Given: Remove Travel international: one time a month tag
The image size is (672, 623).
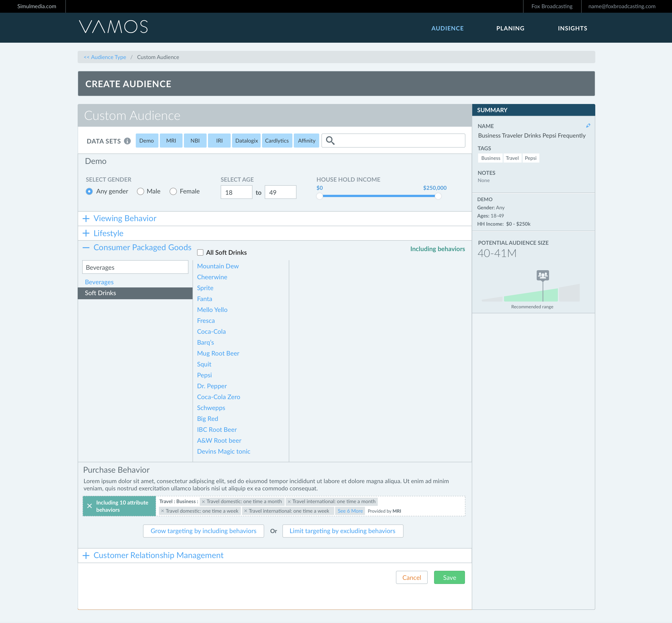Looking at the screenshot, I should coord(289,502).
